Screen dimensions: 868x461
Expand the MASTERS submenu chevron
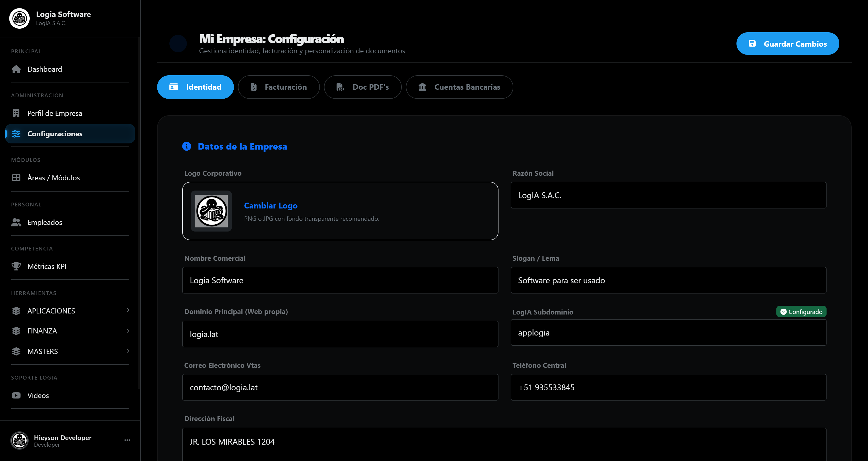128,351
